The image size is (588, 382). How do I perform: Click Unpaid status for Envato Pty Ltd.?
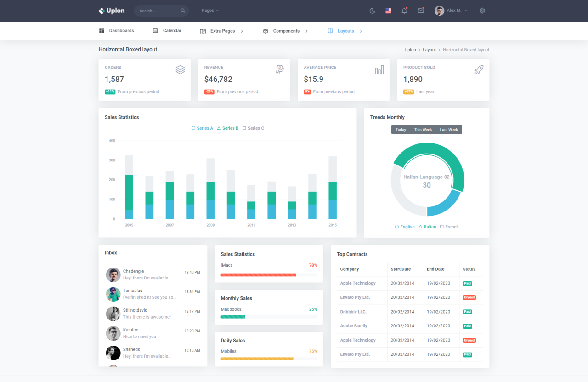click(x=469, y=297)
